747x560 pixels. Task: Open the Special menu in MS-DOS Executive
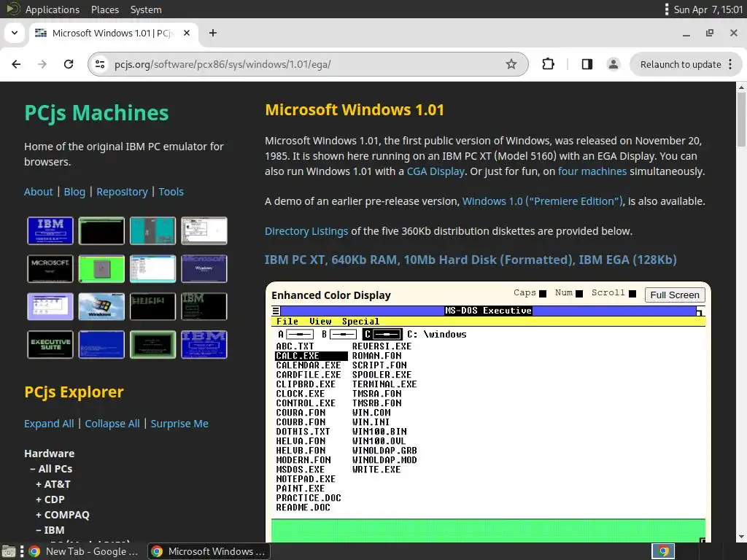360,322
